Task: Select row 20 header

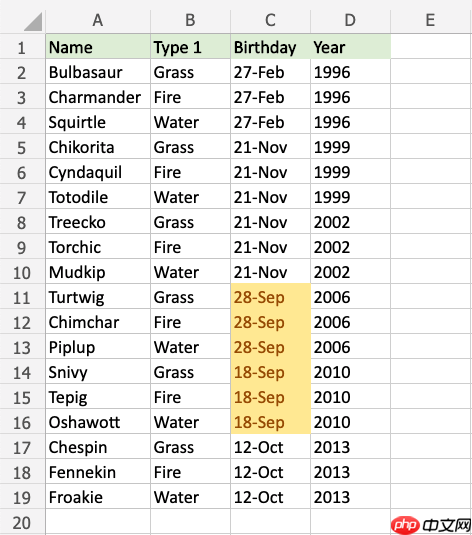Action: point(22,522)
